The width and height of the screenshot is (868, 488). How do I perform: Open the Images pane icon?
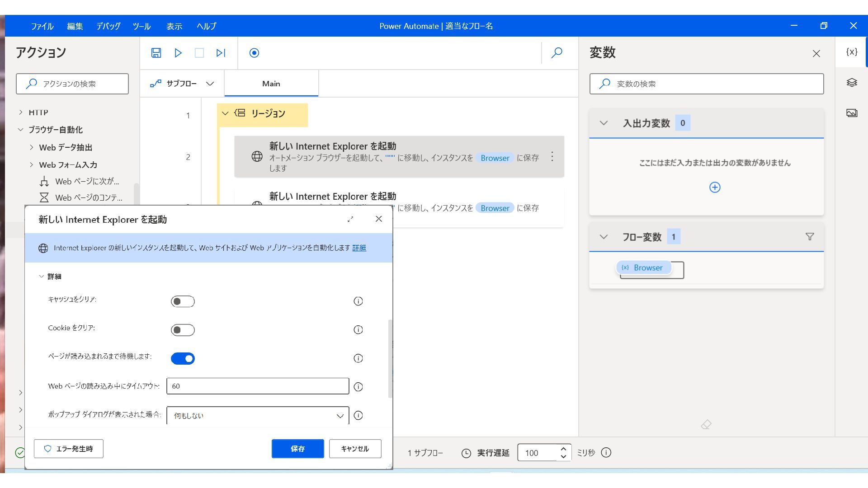coord(852,113)
